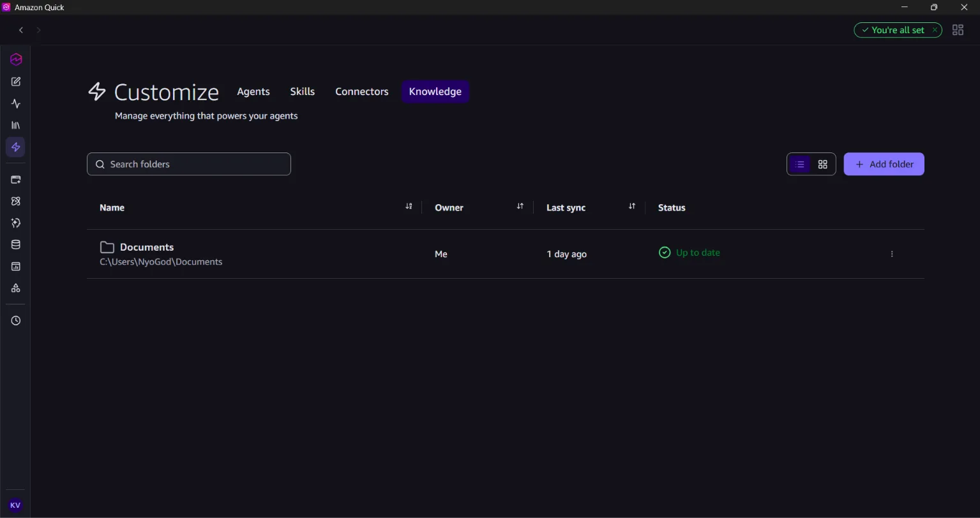Screen dimensions: 980x518
Task: Open the library books icon in sidebar
Action: [x=16, y=125]
